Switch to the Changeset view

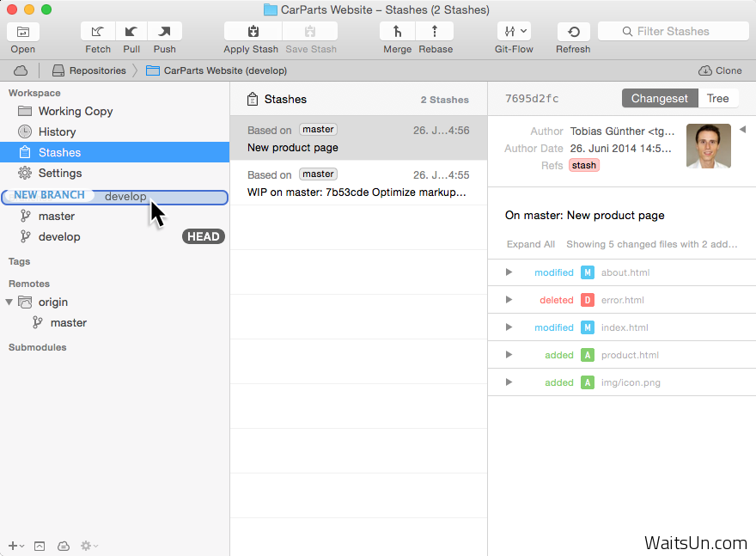[x=659, y=98]
